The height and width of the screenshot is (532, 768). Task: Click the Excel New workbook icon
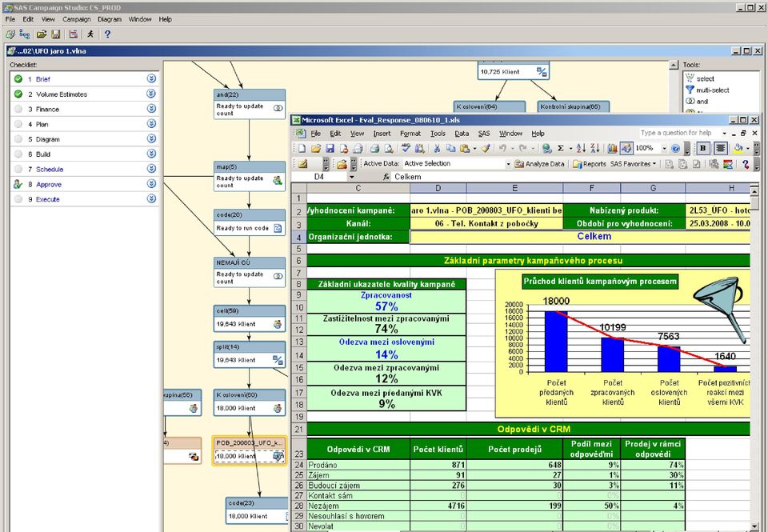click(302, 149)
